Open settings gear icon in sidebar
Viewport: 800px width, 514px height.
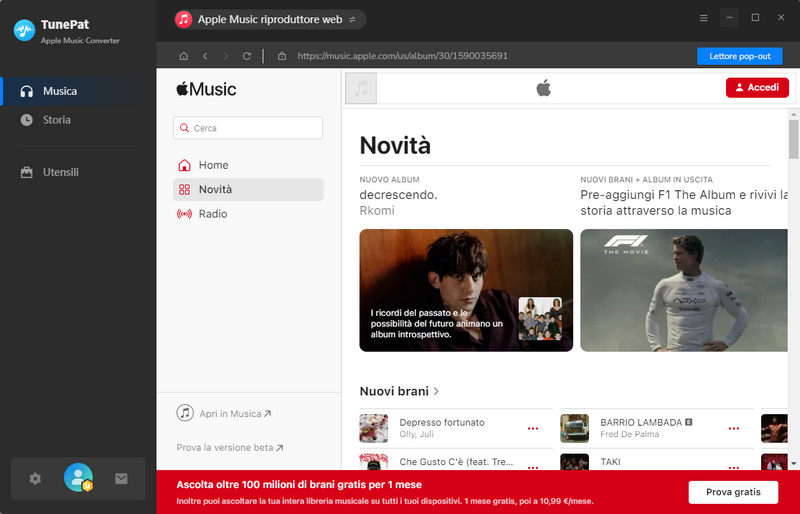35,479
